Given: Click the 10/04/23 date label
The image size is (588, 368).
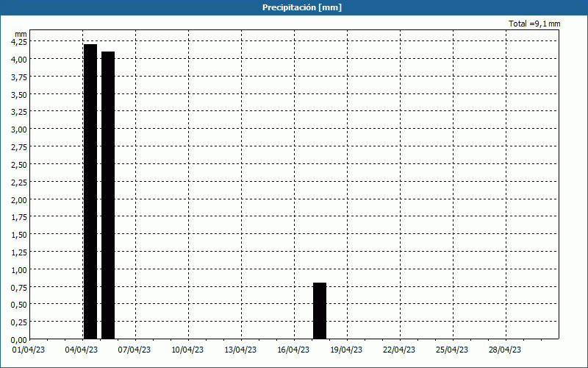Looking at the screenshot, I should pyautogui.click(x=187, y=350).
